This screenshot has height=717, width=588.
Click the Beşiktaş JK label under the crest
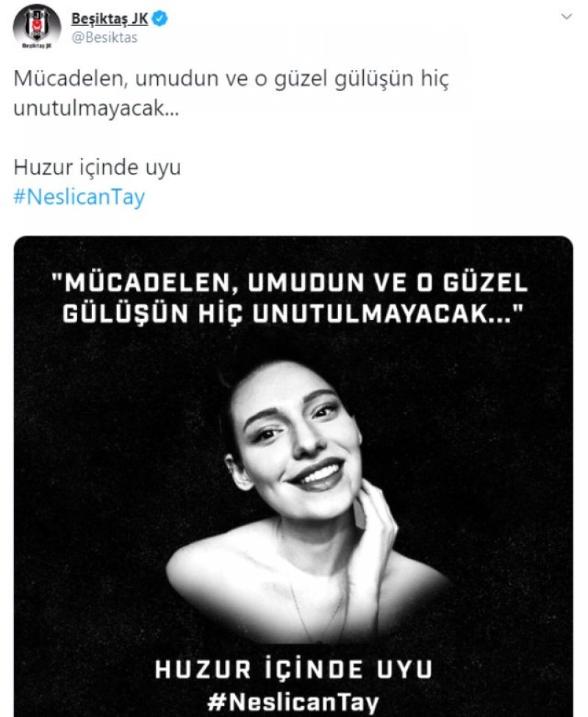(37, 46)
